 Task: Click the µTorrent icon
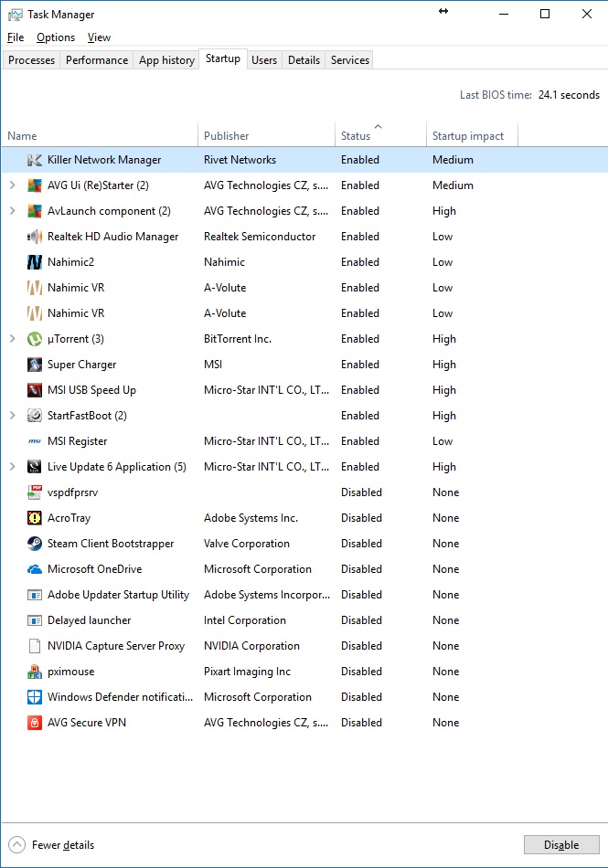[35, 339]
